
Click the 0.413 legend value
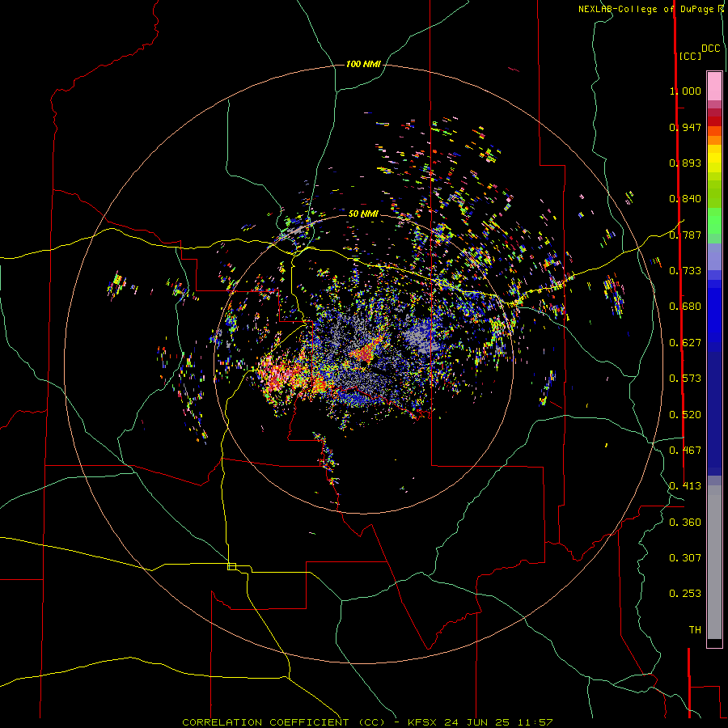pos(685,486)
